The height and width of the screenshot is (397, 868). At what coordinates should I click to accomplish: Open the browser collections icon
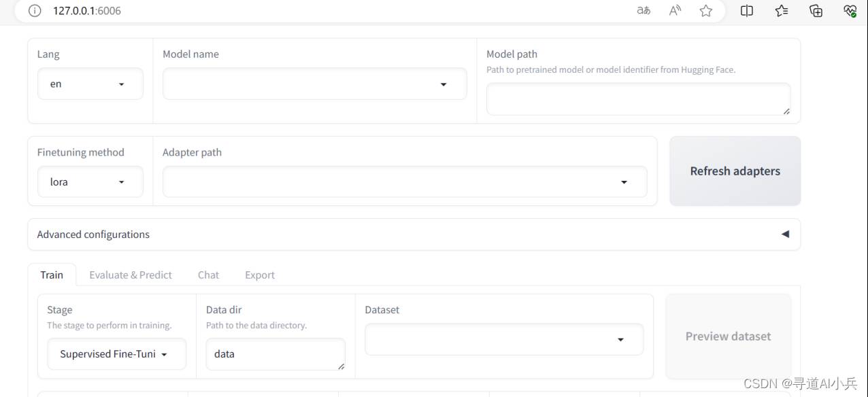click(x=816, y=10)
